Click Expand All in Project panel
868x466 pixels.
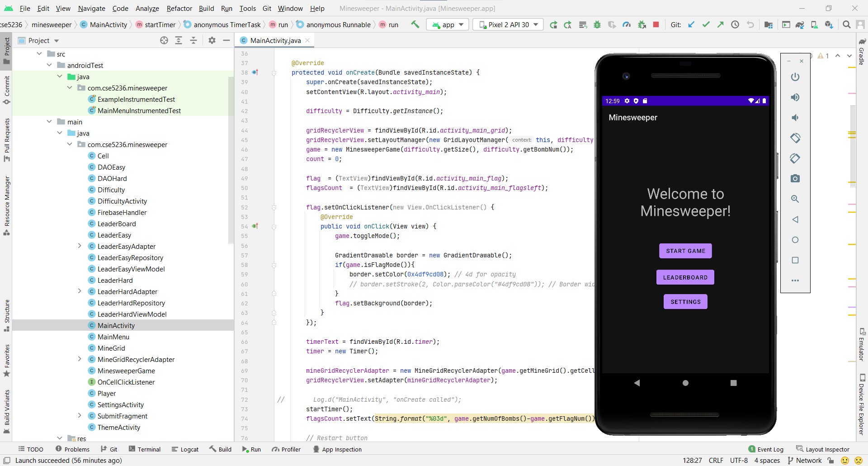coord(179,40)
